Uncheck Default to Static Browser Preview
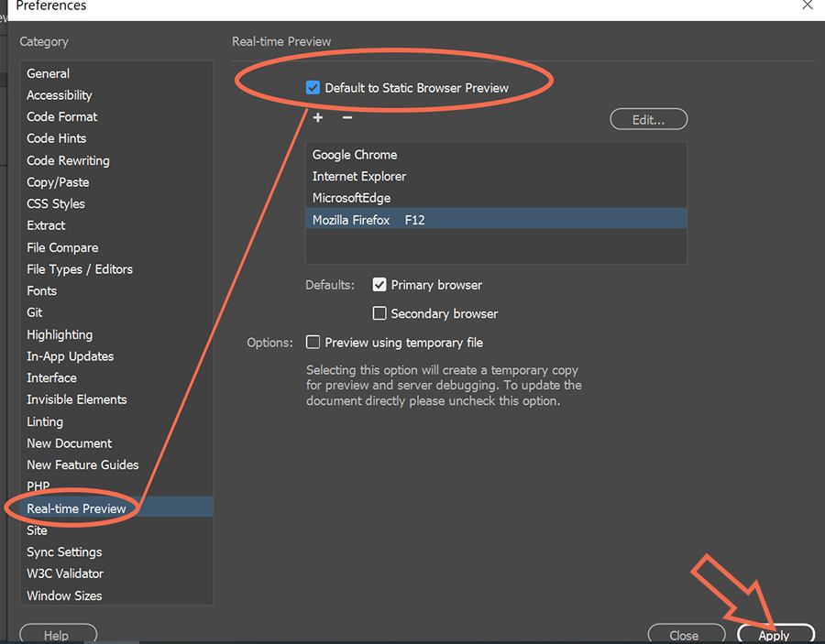This screenshot has height=644, width=825. tap(313, 88)
